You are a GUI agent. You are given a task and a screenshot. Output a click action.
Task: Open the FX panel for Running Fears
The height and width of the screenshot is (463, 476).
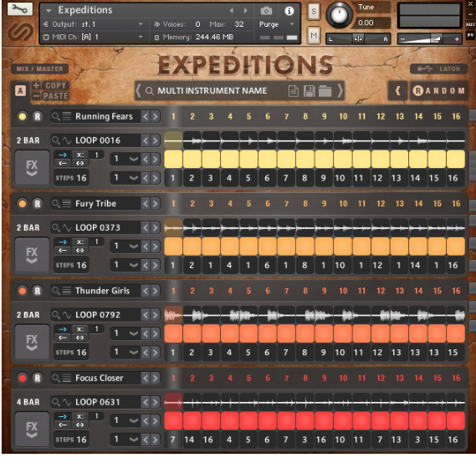pyautogui.click(x=32, y=168)
